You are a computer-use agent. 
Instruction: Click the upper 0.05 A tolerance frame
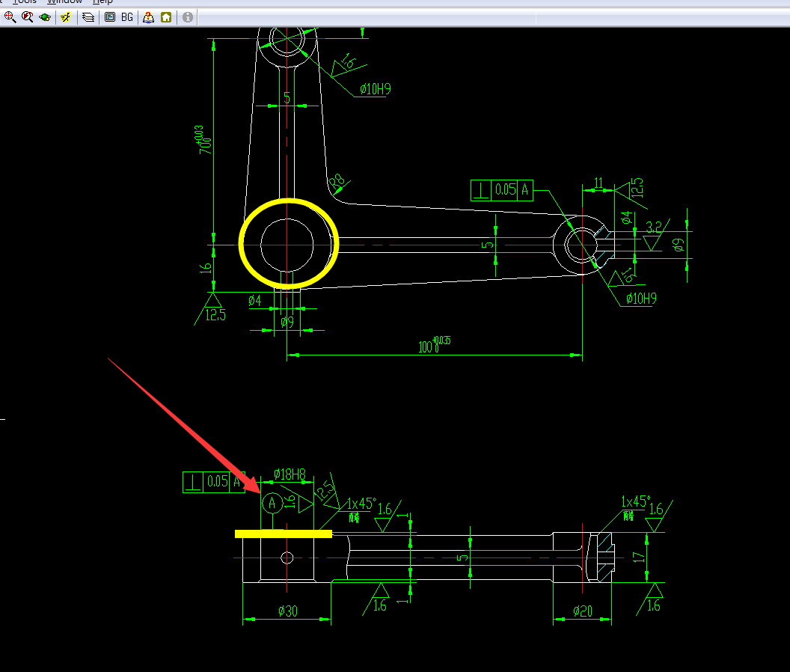click(502, 190)
